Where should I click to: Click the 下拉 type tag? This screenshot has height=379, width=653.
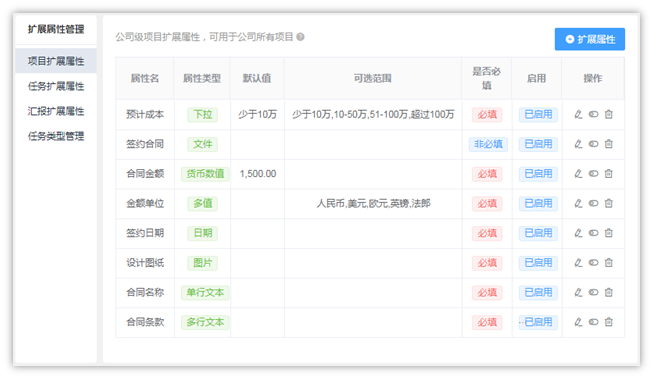click(202, 115)
